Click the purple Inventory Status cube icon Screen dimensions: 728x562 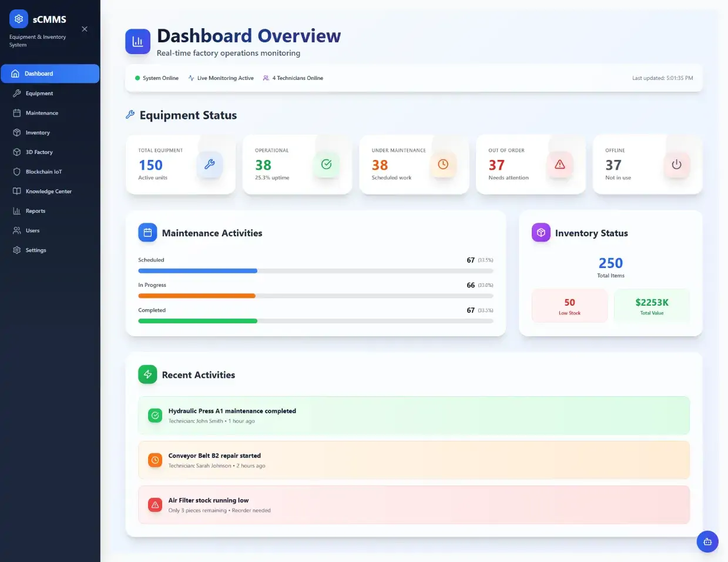(x=541, y=233)
